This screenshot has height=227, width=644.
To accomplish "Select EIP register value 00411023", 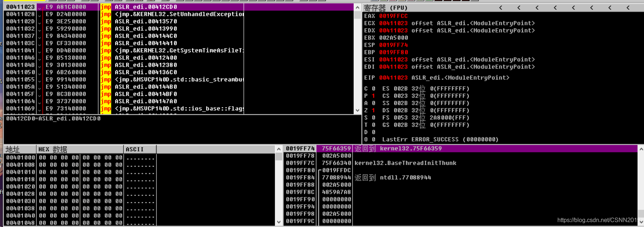I will (393, 78).
